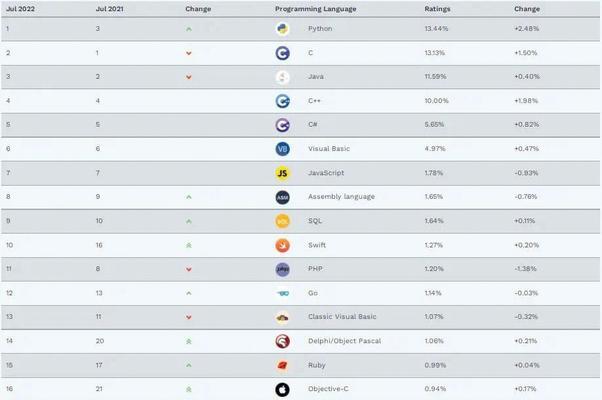Click the Objective-C Apple icon

pos(282,389)
